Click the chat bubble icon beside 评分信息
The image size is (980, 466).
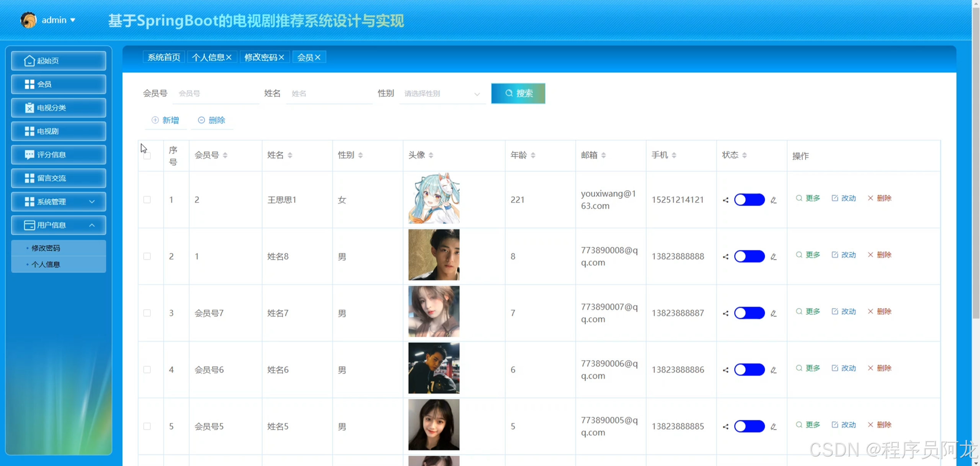(29, 155)
